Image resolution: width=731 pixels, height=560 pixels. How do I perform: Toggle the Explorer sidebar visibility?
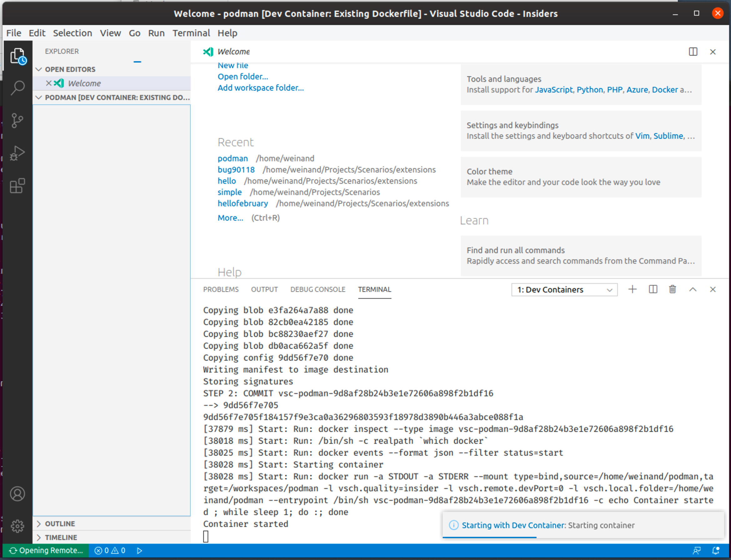pyautogui.click(x=18, y=55)
